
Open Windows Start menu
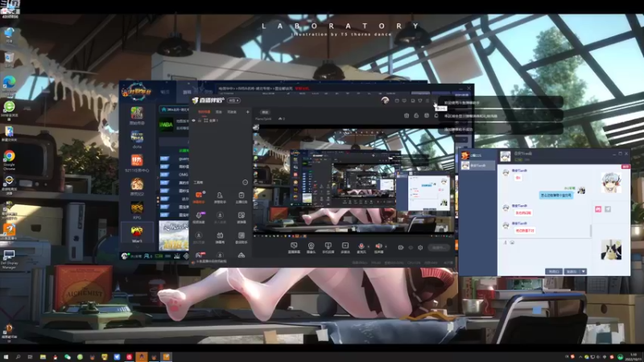point(6,357)
